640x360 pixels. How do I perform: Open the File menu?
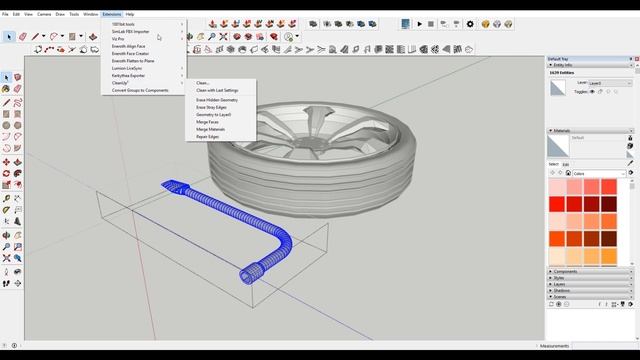pos(5,14)
